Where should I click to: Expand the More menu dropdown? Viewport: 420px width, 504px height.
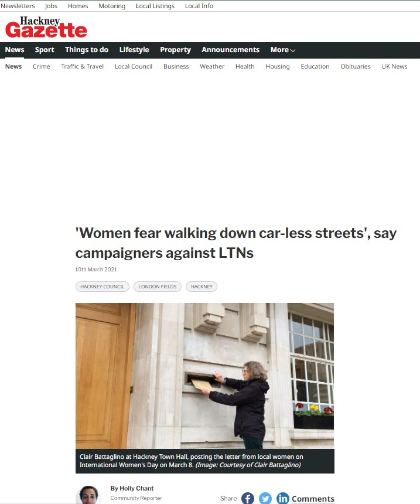pos(282,50)
